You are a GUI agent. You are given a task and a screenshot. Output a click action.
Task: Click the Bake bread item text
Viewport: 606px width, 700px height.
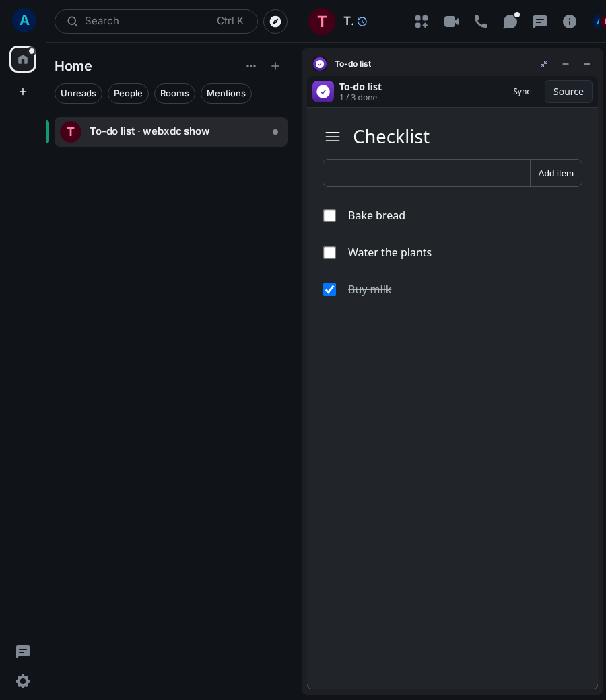376,215
